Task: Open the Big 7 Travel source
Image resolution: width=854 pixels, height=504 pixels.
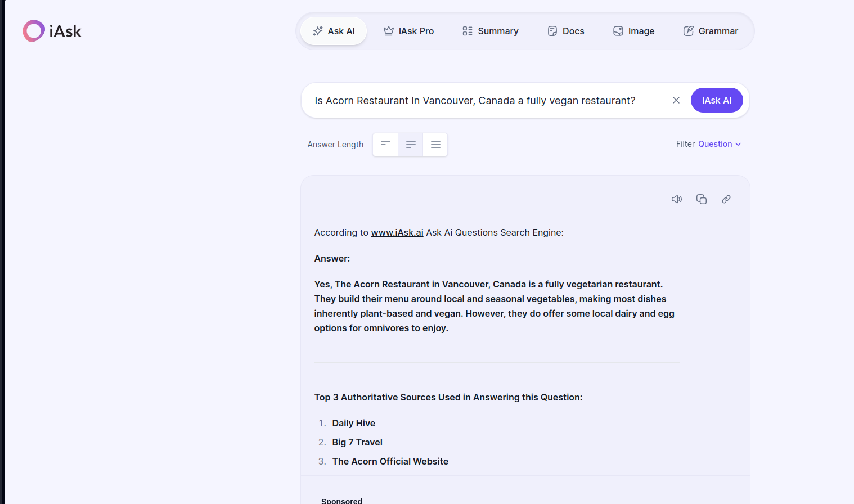Action: coord(357,442)
